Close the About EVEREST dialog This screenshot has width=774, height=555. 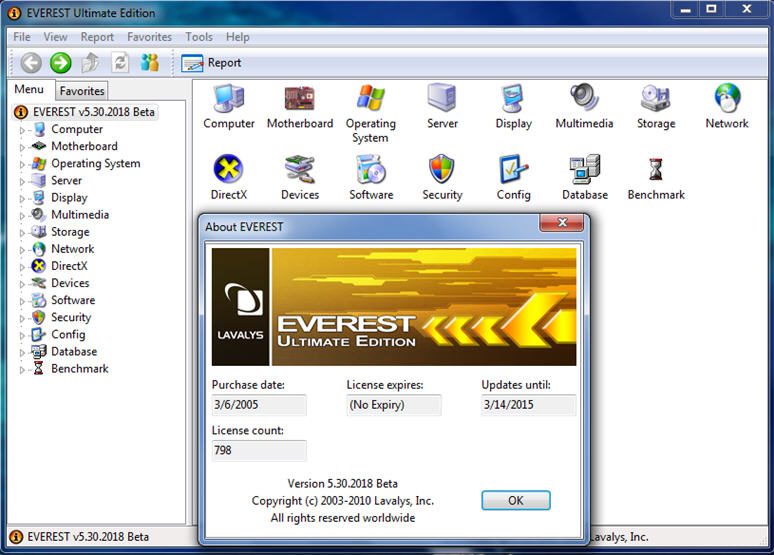562,223
